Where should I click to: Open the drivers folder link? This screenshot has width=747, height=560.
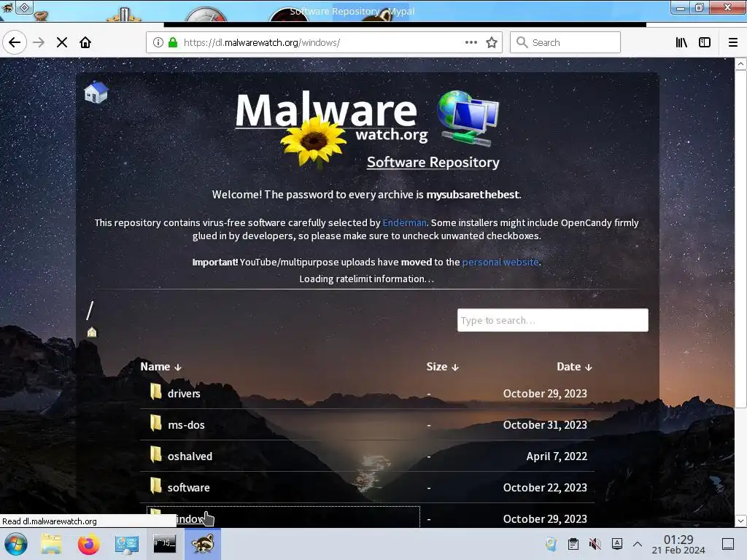184,393
